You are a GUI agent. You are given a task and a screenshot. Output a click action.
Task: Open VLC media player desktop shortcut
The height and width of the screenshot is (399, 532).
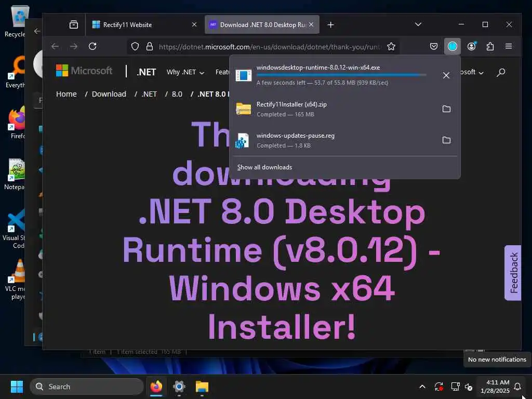tap(15, 280)
